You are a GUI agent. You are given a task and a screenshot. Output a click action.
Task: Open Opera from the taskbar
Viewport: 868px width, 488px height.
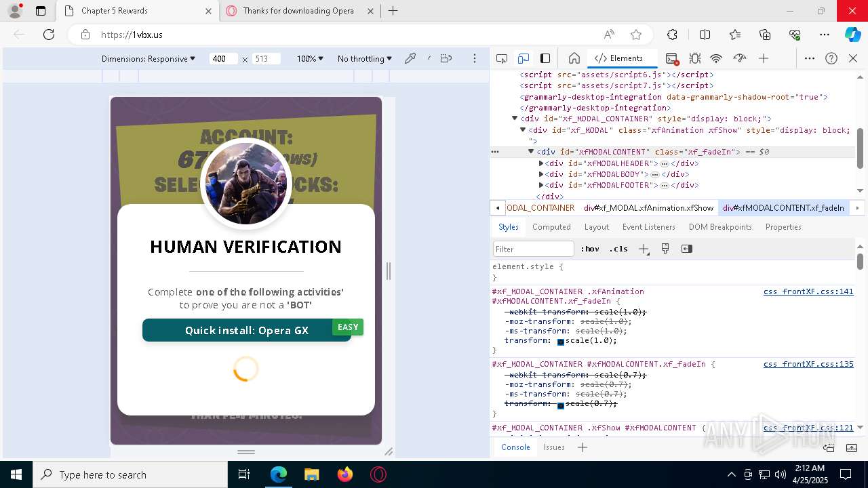coord(378,474)
